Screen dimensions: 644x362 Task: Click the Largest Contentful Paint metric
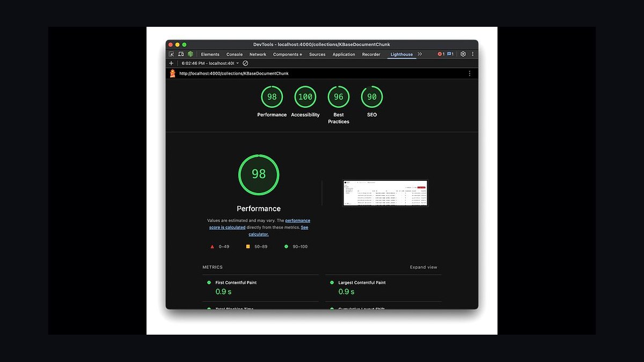click(x=383, y=288)
